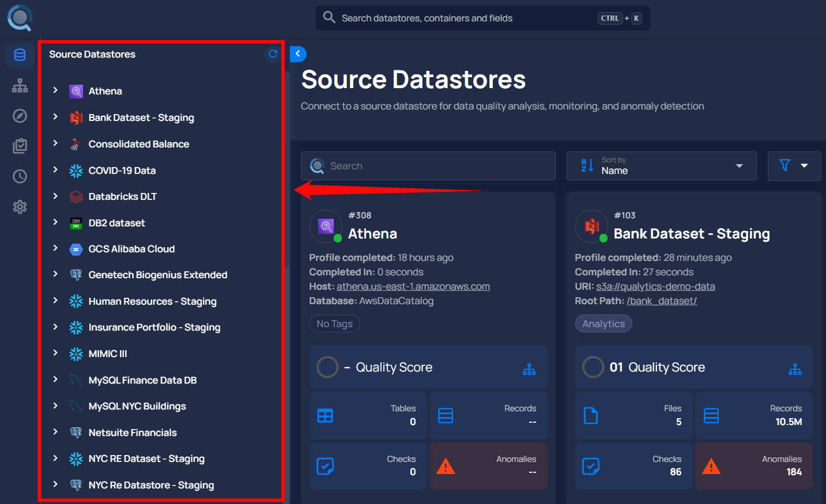The width and height of the screenshot is (826, 504).
Task: Open the athena.us-east-1.amazonaws.com host link
Action: coord(413,286)
